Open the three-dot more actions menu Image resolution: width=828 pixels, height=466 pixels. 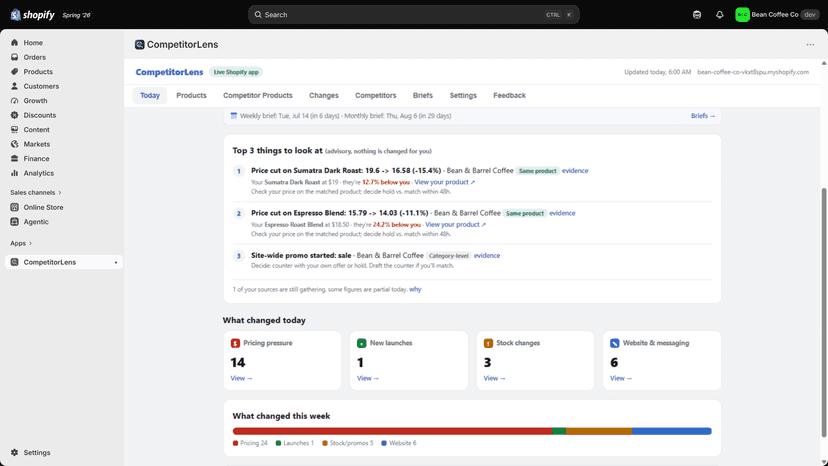[x=810, y=44]
